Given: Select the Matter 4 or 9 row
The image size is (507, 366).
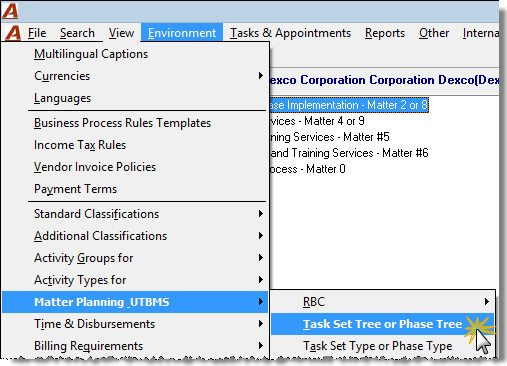Looking at the screenshot, I should click(317, 121).
